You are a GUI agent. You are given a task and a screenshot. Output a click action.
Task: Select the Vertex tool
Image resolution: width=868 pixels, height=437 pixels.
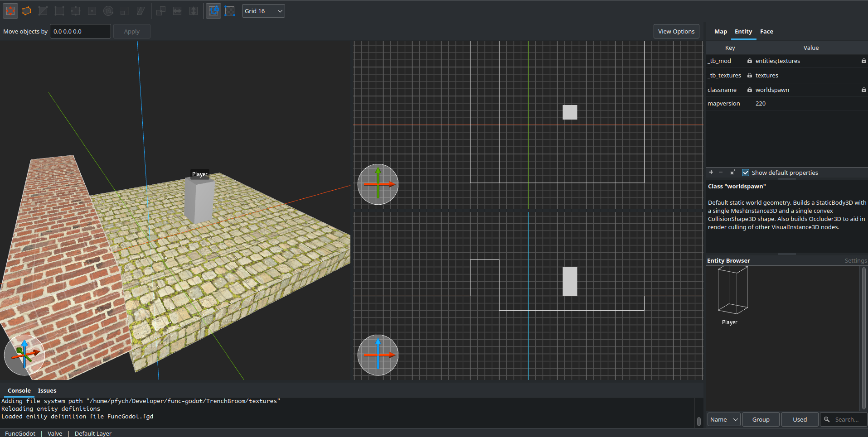click(x=59, y=11)
